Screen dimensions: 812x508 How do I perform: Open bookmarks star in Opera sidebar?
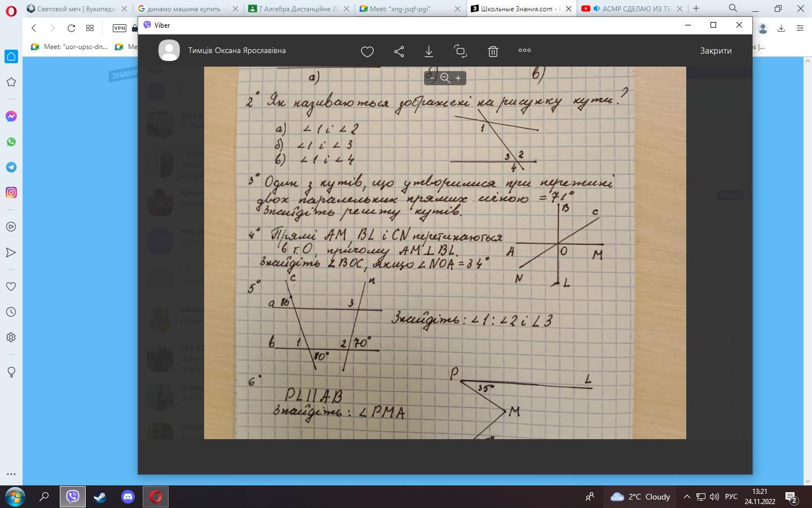coord(11,82)
